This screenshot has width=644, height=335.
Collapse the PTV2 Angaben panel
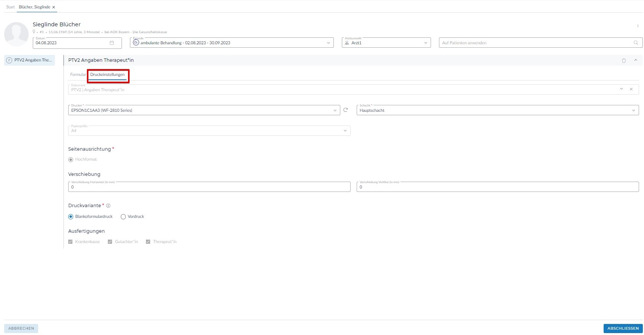point(636,60)
